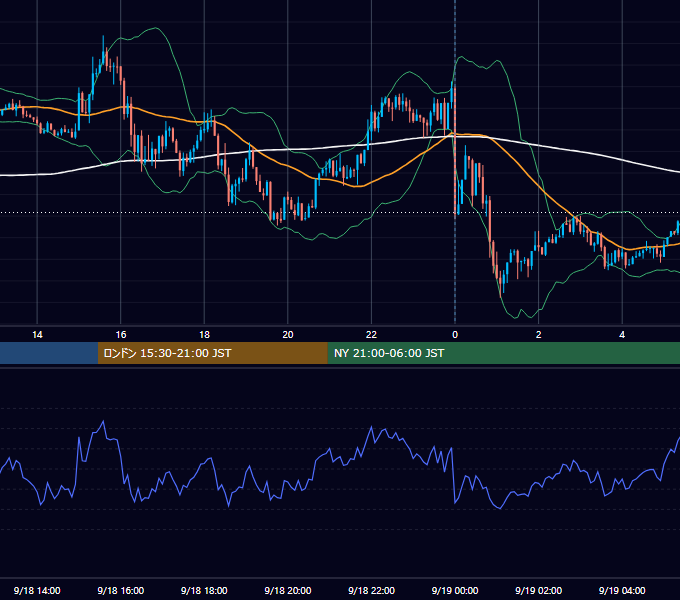Click the '22' hour axis label
Viewport: 680px width, 600px height.
click(x=371, y=335)
